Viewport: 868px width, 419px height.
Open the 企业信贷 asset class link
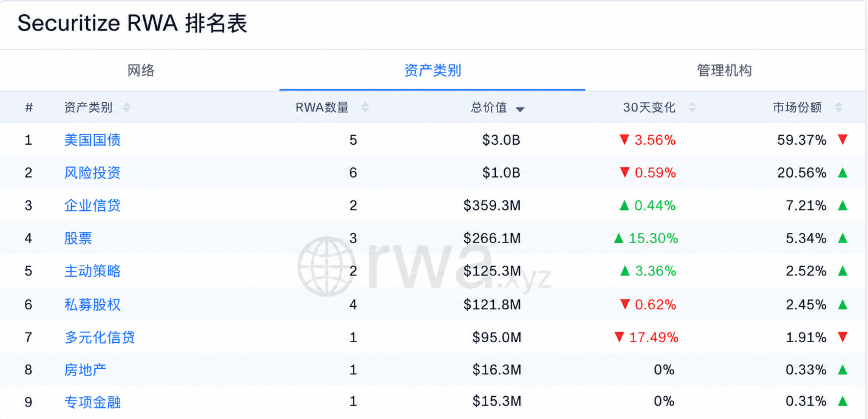(x=92, y=205)
